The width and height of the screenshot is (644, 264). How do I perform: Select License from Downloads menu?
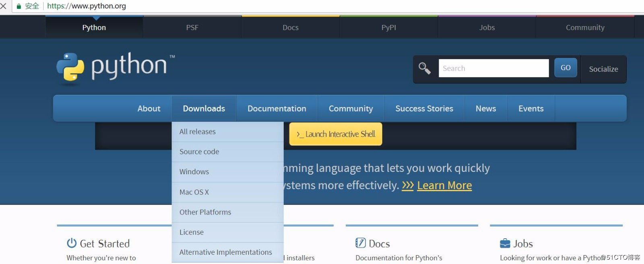tap(228, 232)
